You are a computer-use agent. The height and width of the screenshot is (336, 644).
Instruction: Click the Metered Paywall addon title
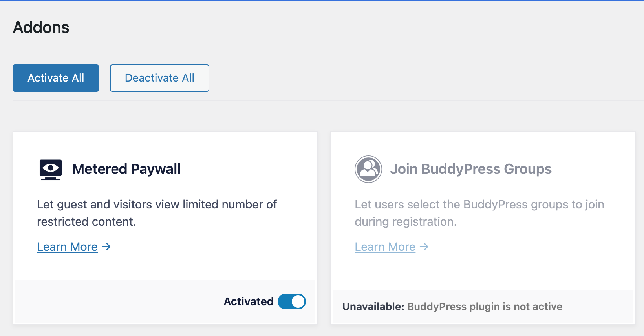click(126, 169)
